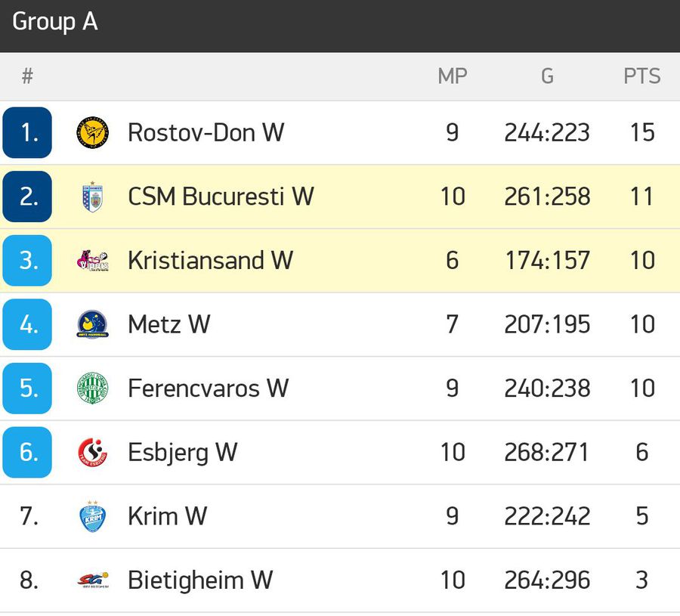The image size is (680, 616).
Task: Click the Team Esbjerg red logo
Action: 92,452
